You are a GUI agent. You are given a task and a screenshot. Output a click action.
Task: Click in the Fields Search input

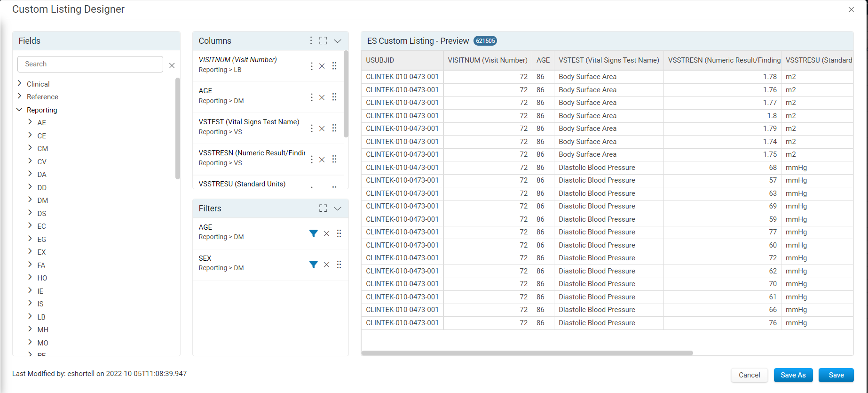click(90, 64)
